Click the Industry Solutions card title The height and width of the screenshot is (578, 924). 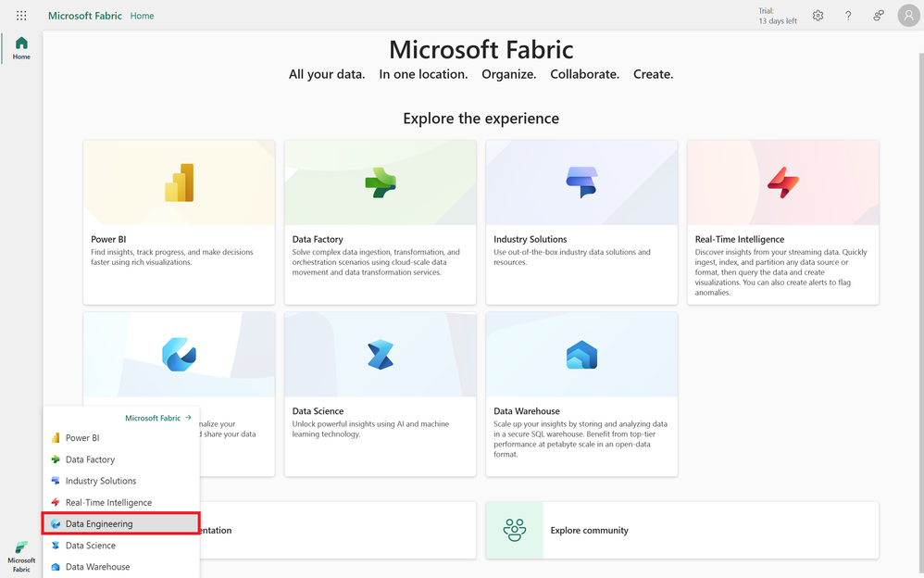(x=531, y=239)
